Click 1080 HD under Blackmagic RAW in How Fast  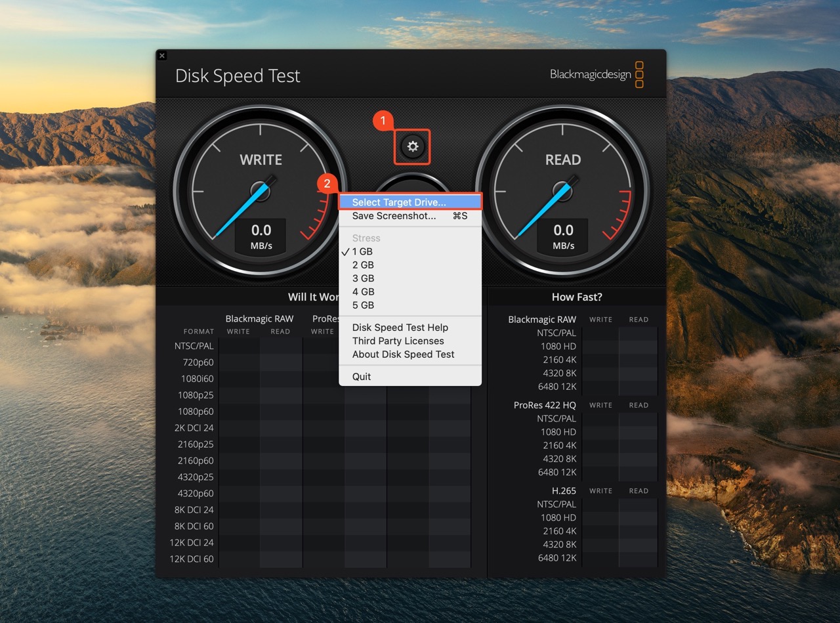click(558, 346)
